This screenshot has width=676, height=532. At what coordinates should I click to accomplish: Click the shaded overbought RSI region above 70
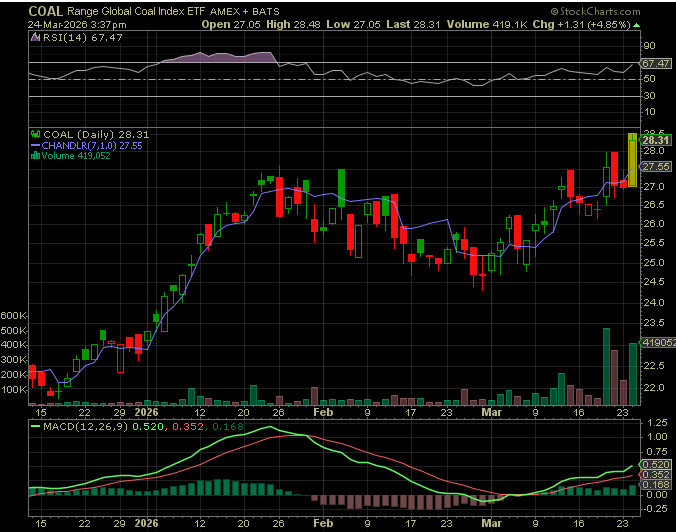(220, 58)
